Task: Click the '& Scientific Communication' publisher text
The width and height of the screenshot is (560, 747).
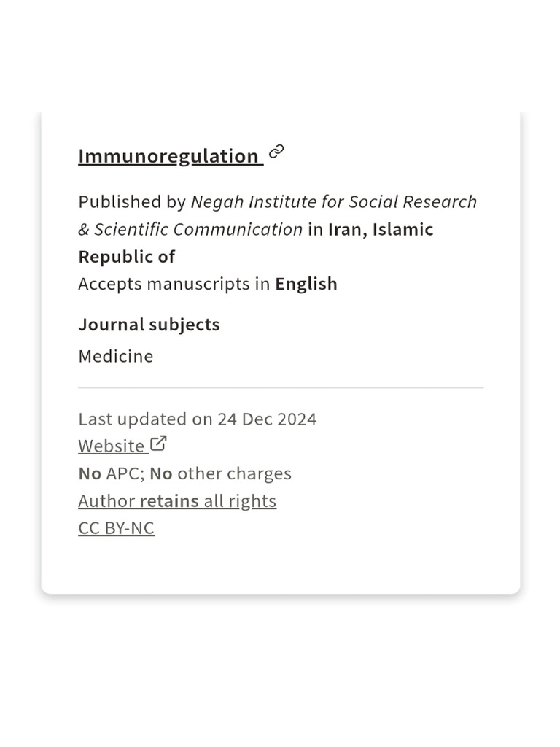Action: (190, 229)
